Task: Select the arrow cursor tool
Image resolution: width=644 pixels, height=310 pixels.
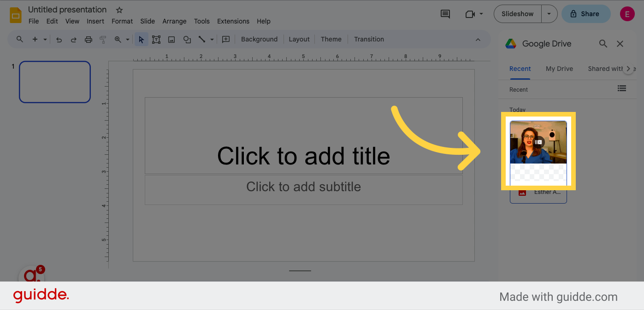Action: click(x=141, y=39)
